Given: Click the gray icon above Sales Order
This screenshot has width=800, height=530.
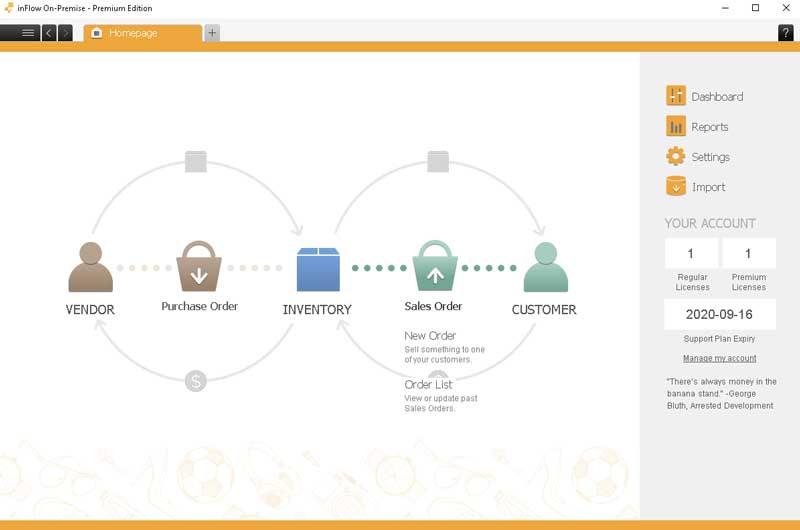Looking at the screenshot, I should [x=438, y=162].
